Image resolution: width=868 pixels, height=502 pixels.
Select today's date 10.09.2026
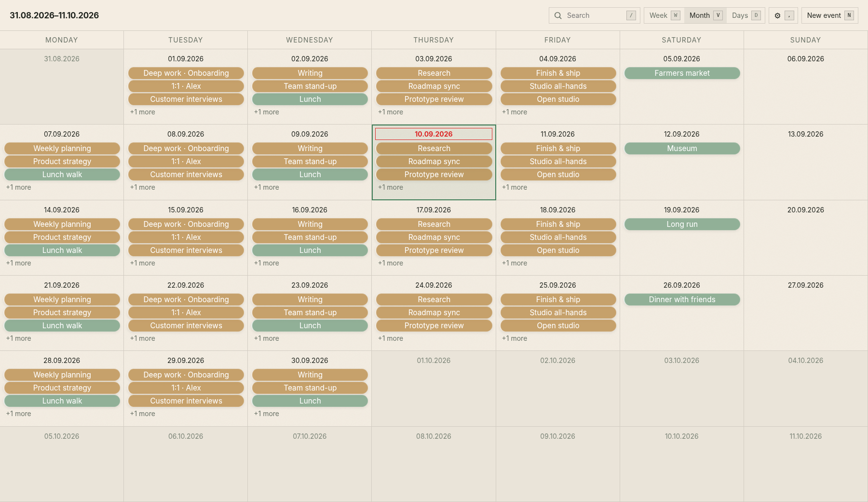pos(434,134)
